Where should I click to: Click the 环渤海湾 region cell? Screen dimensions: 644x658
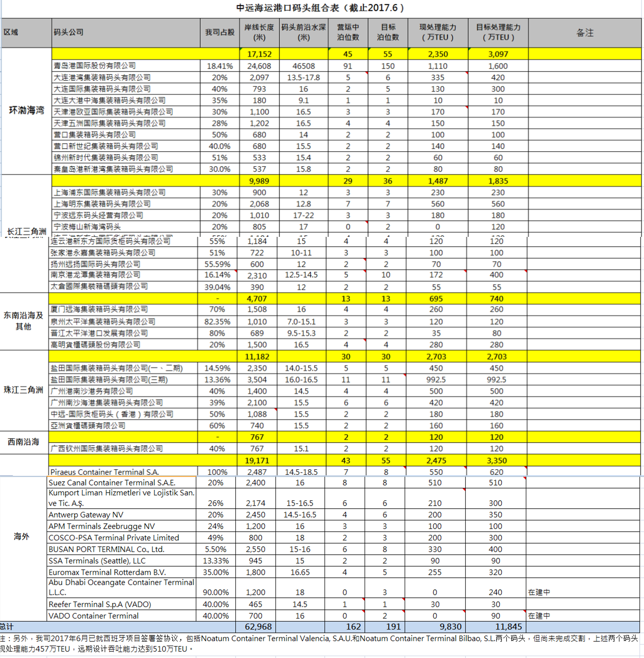(26, 110)
